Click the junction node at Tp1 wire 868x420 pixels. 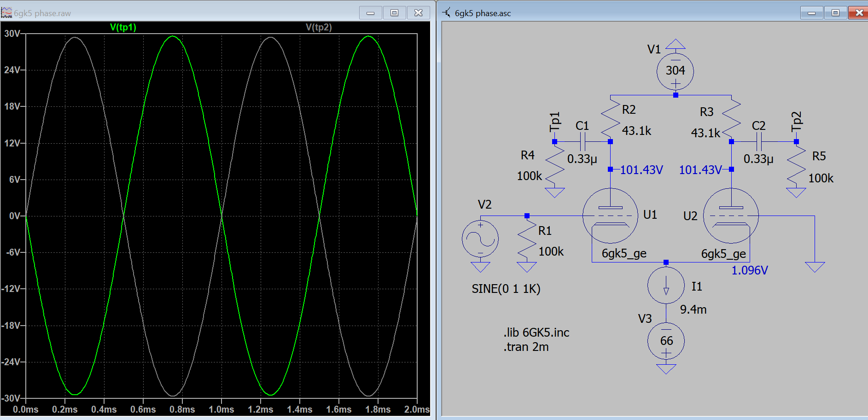coord(555,142)
